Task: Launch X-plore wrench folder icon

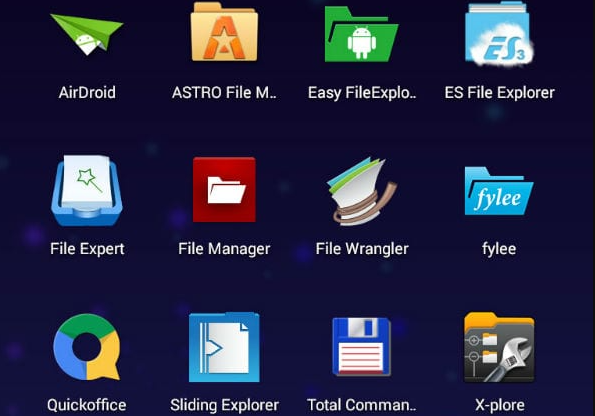Action: point(499,347)
